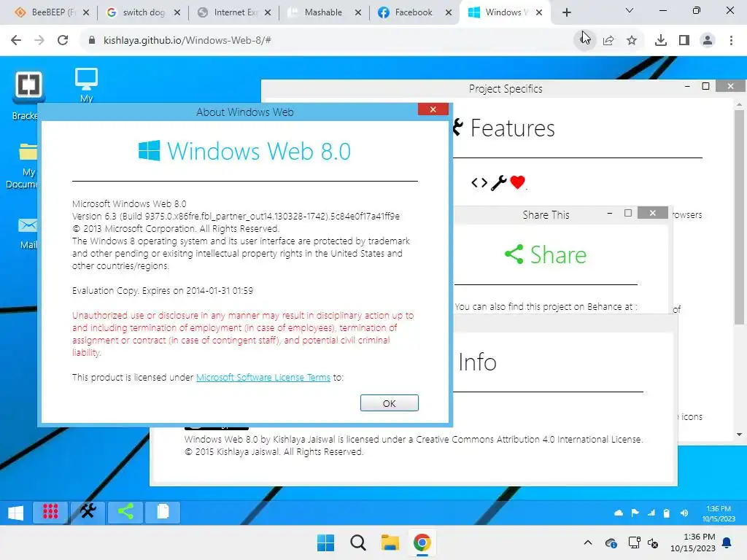Viewport: 747px width, 560px height.
Task: Click OK in About Windows Web dialog
Action: (x=390, y=402)
